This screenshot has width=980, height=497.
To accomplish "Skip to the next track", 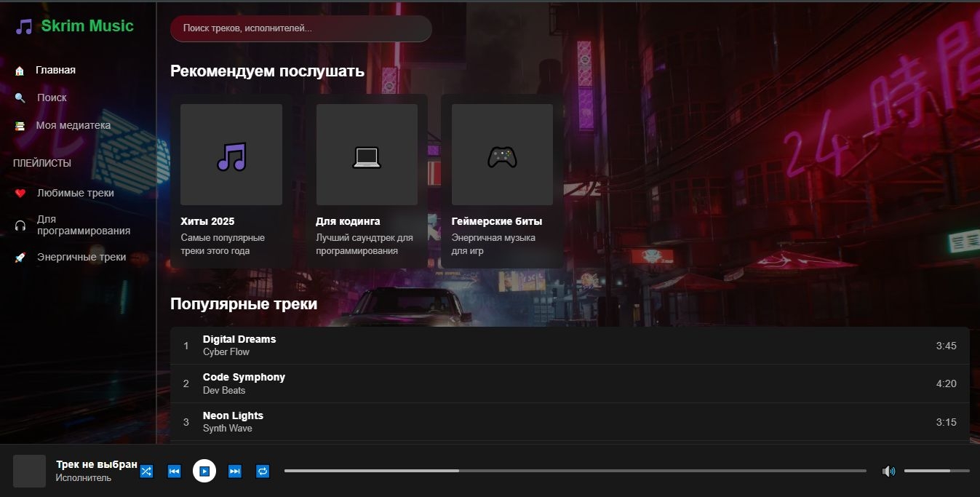I will (234, 472).
